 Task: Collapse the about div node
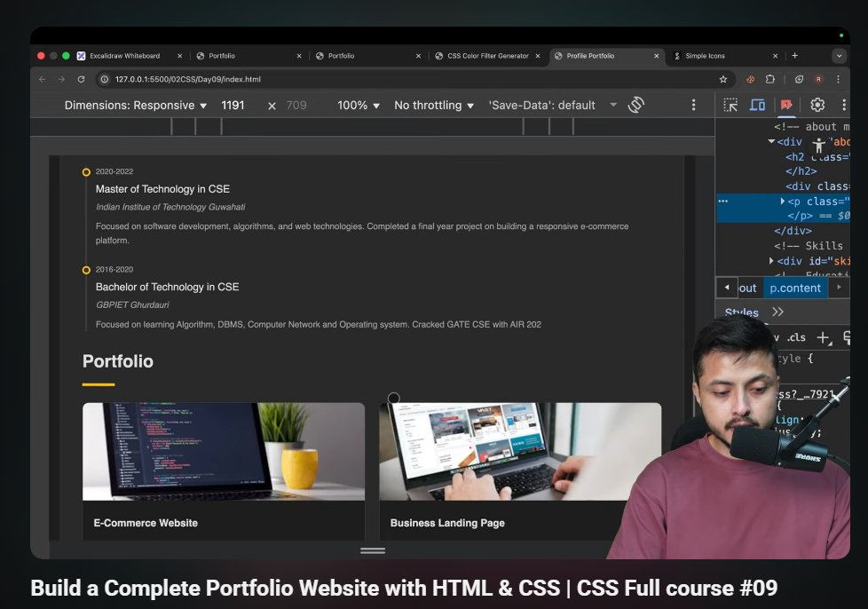point(771,142)
